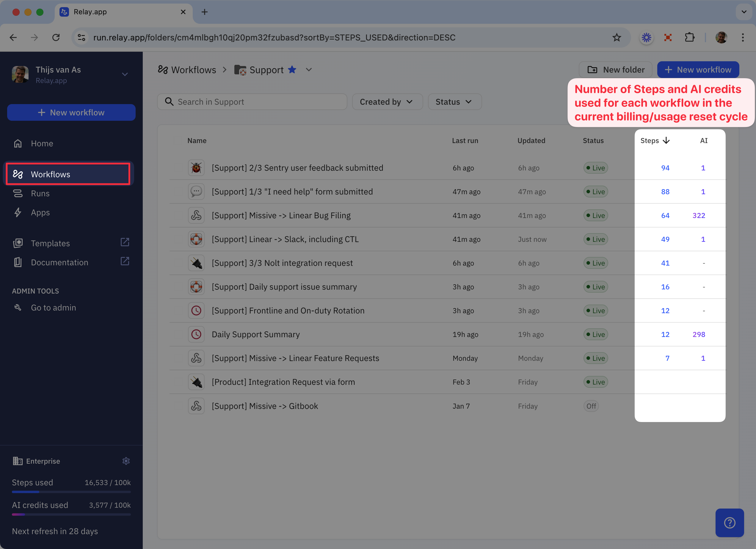Expand the Thijs van As account switcher
The height and width of the screenshot is (549, 756).
point(125,74)
